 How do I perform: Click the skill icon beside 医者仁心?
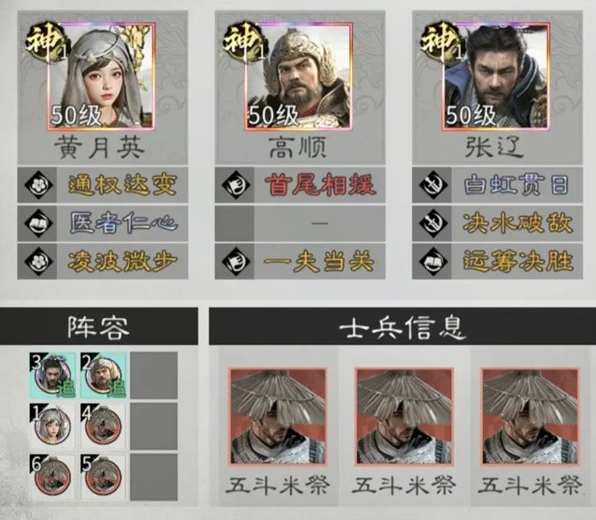coord(38,223)
